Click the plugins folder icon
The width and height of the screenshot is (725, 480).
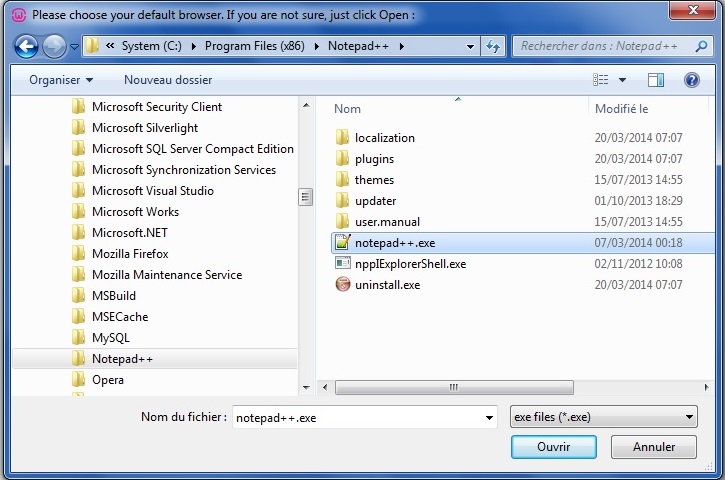(343, 159)
